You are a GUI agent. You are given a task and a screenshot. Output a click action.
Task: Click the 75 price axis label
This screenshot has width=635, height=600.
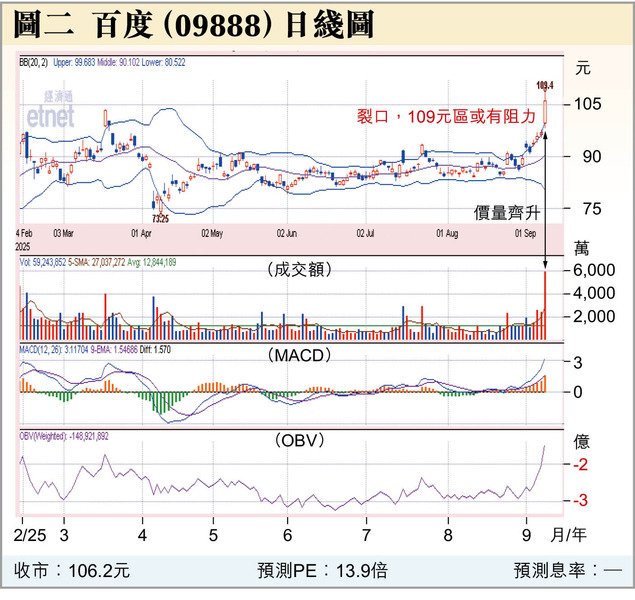click(x=592, y=209)
